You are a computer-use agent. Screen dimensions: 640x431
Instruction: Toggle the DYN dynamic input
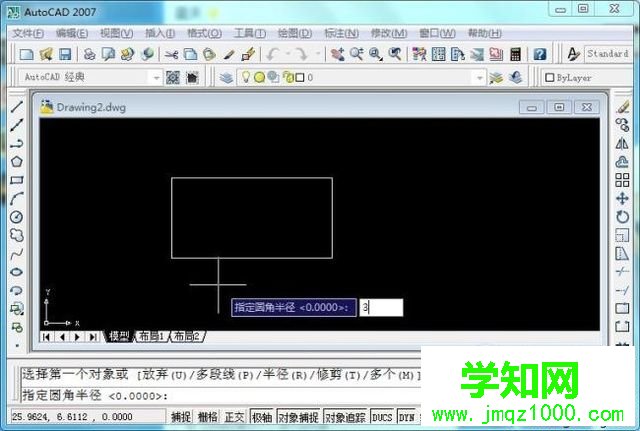(407, 417)
